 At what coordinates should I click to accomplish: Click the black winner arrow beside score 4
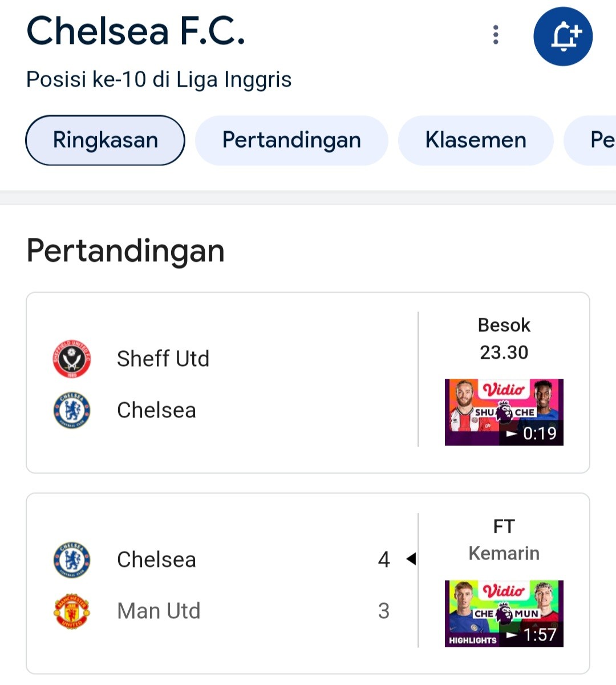pos(411,559)
